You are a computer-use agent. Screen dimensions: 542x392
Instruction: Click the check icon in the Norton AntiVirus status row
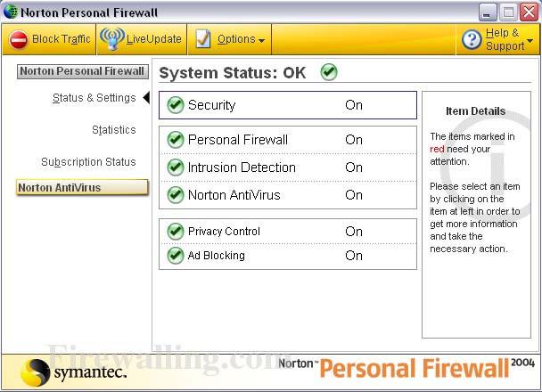point(176,195)
